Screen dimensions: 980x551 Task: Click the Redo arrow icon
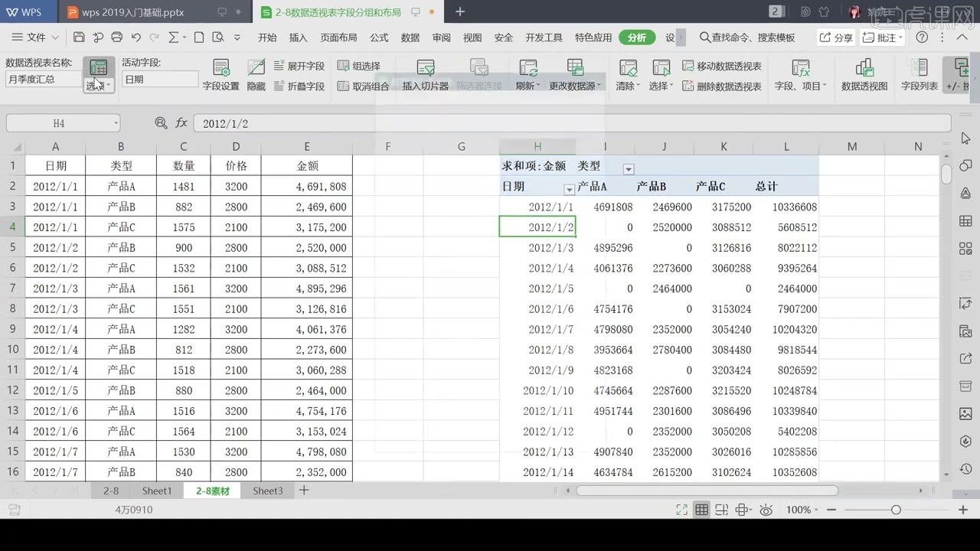(155, 37)
